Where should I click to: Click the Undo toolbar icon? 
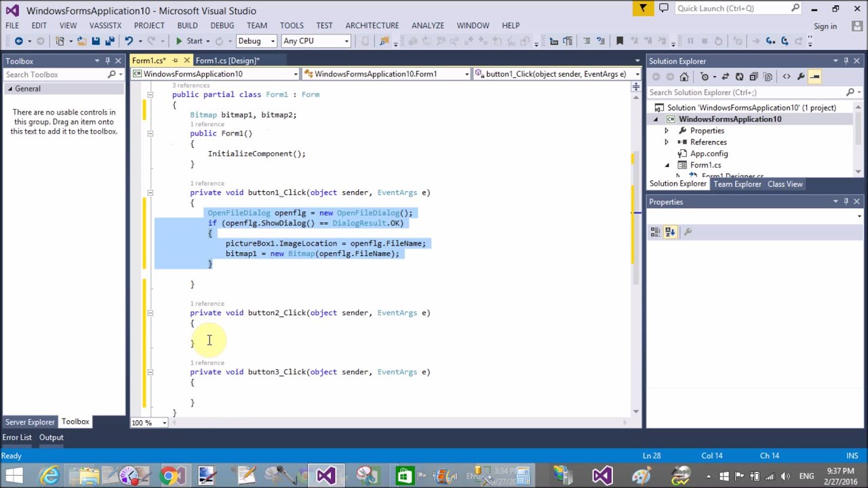[128, 41]
